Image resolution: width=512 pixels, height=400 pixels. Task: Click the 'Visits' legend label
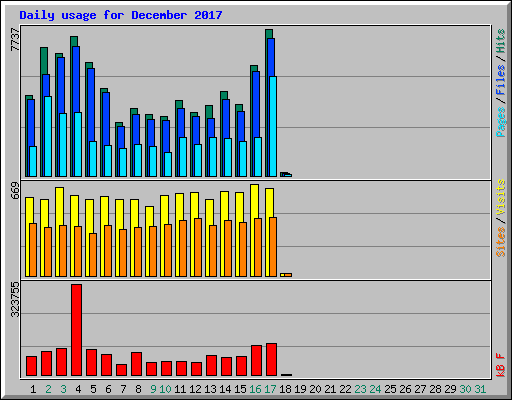point(500,197)
